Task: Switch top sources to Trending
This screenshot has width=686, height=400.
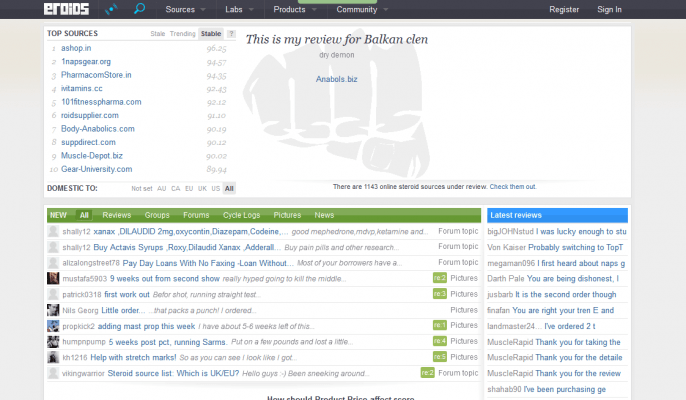Action: pos(182,34)
